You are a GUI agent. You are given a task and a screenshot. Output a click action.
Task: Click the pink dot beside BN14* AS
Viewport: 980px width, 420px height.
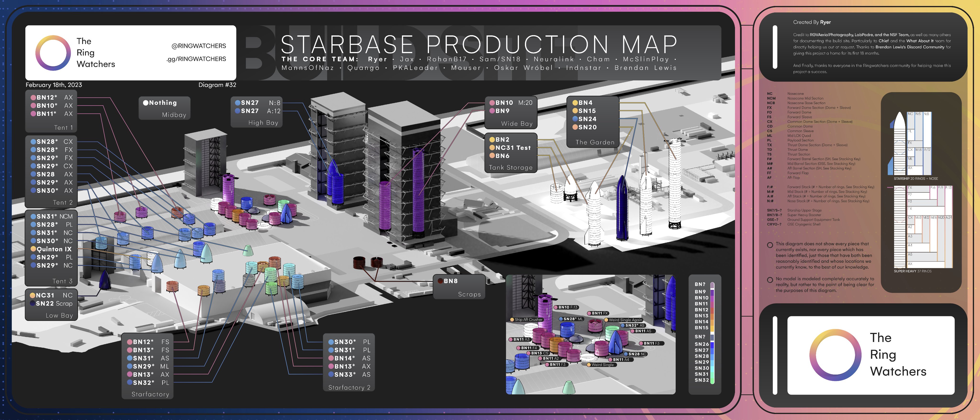pyautogui.click(x=331, y=358)
